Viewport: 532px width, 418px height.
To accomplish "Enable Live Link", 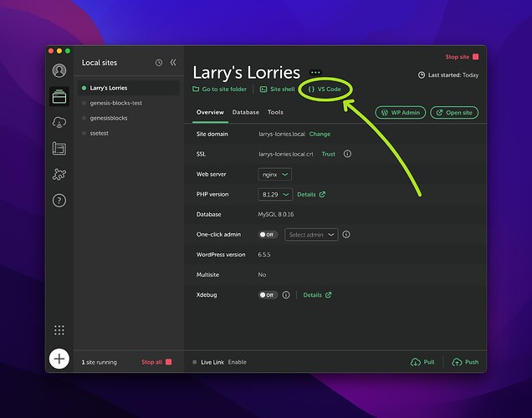I will pyautogui.click(x=238, y=362).
